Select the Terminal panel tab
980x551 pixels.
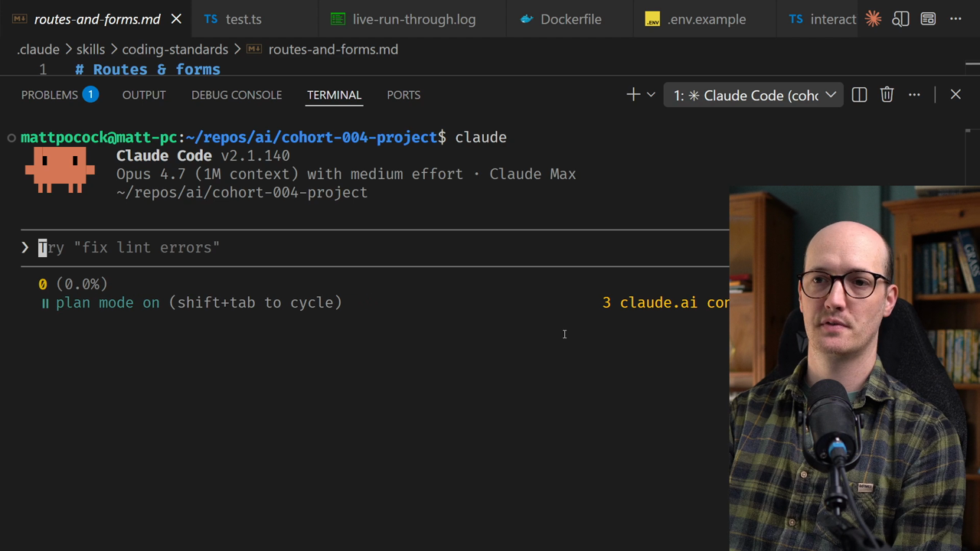pyautogui.click(x=334, y=95)
